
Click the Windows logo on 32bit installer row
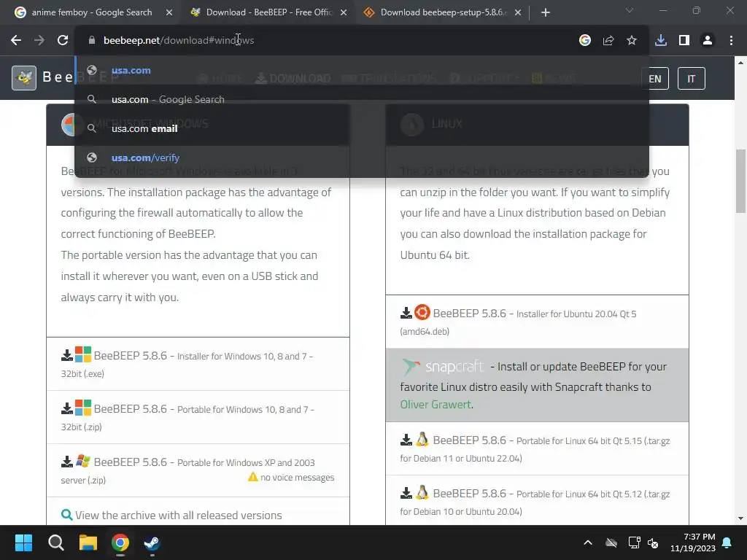83,355
